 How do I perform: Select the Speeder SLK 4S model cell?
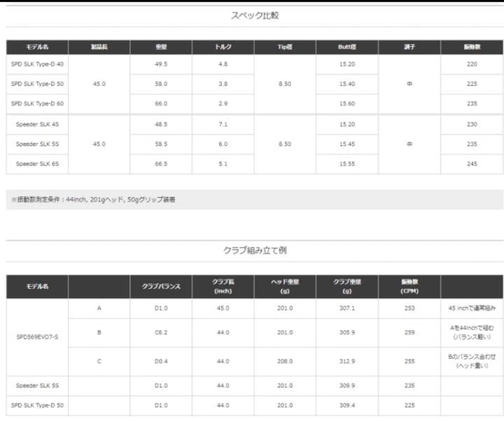[x=38, y=124]
